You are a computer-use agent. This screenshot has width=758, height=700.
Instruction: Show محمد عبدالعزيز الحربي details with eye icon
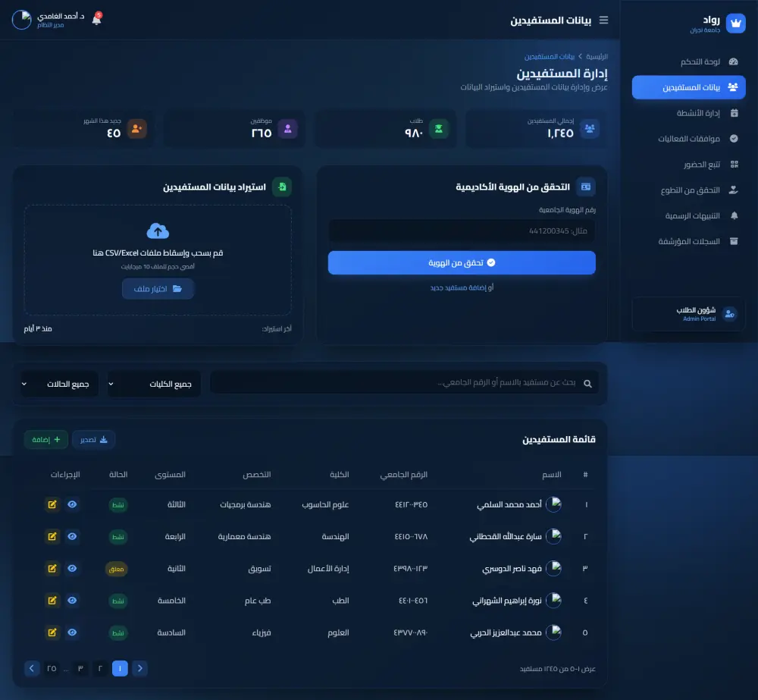(x=72, y=632)
